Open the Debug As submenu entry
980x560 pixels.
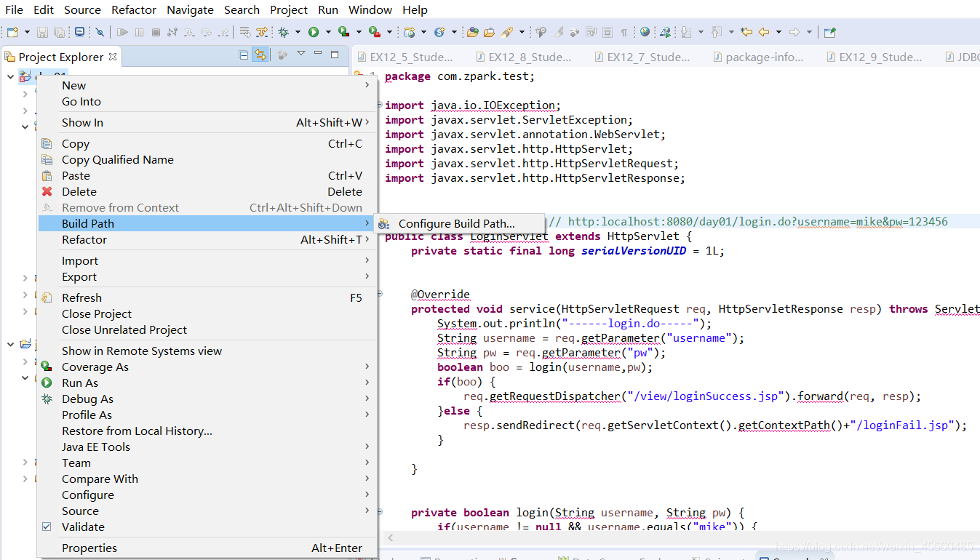(207, 399)
